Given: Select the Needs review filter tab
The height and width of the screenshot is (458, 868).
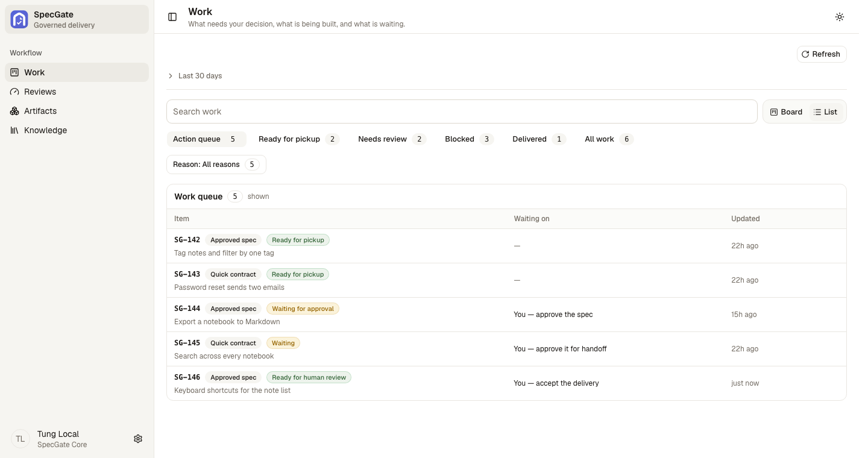Looking at the screenshot, I should click(392, 139).
